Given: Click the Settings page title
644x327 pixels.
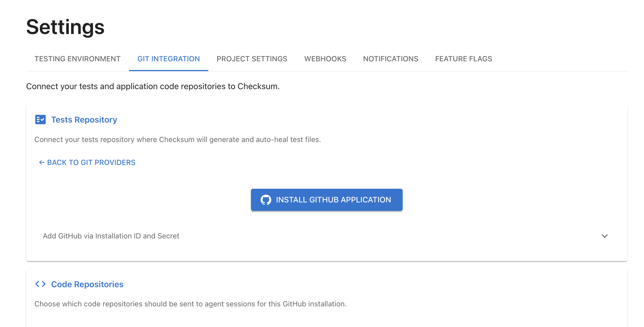Looking at the screenshot, I should [65, 27].
